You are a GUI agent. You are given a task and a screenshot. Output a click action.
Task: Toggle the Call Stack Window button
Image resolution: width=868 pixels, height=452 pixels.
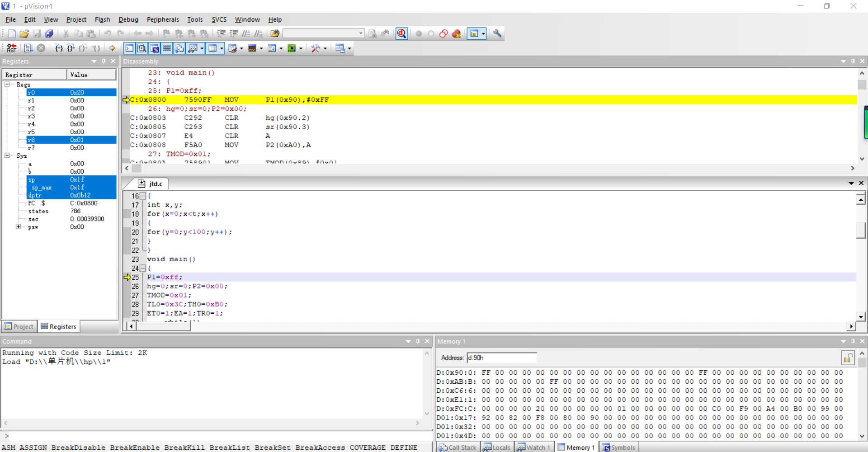coord(179,48)
